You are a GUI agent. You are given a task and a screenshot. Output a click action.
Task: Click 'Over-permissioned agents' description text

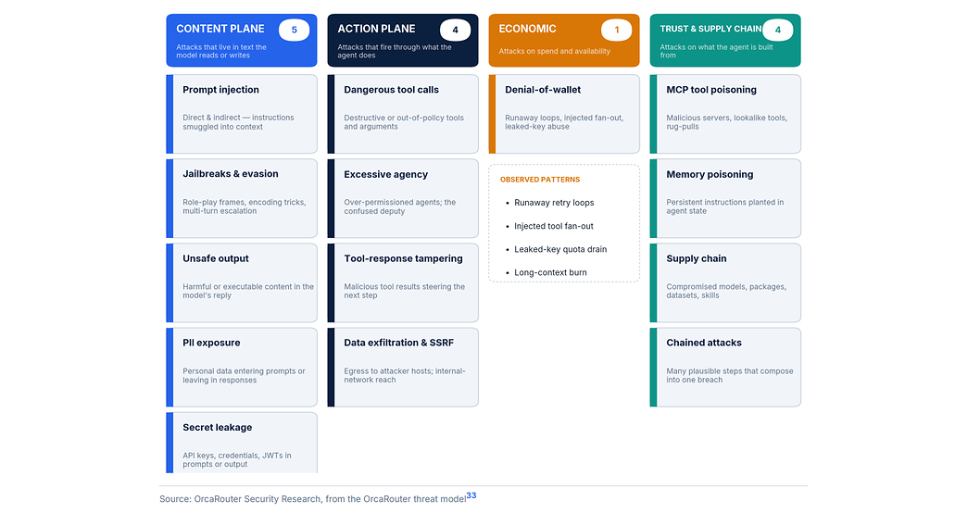click(x=400, y=206)
